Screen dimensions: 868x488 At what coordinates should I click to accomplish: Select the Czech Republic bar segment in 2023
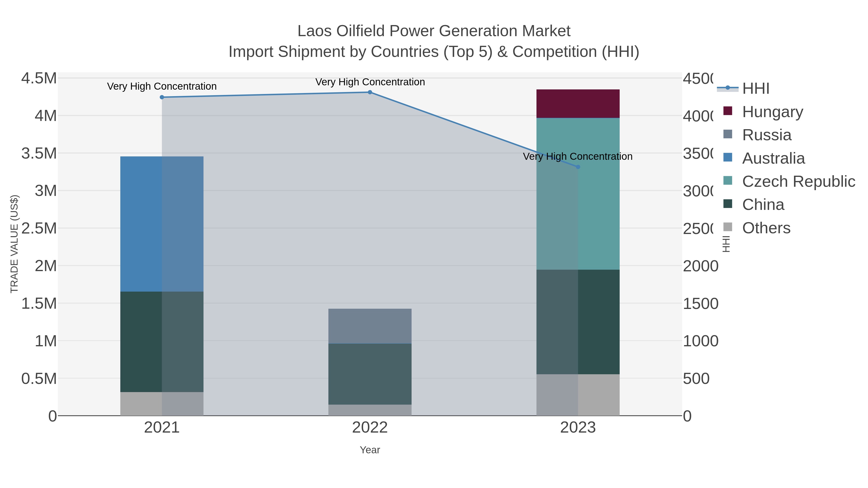pyautogui.click(x=578, y=194)
